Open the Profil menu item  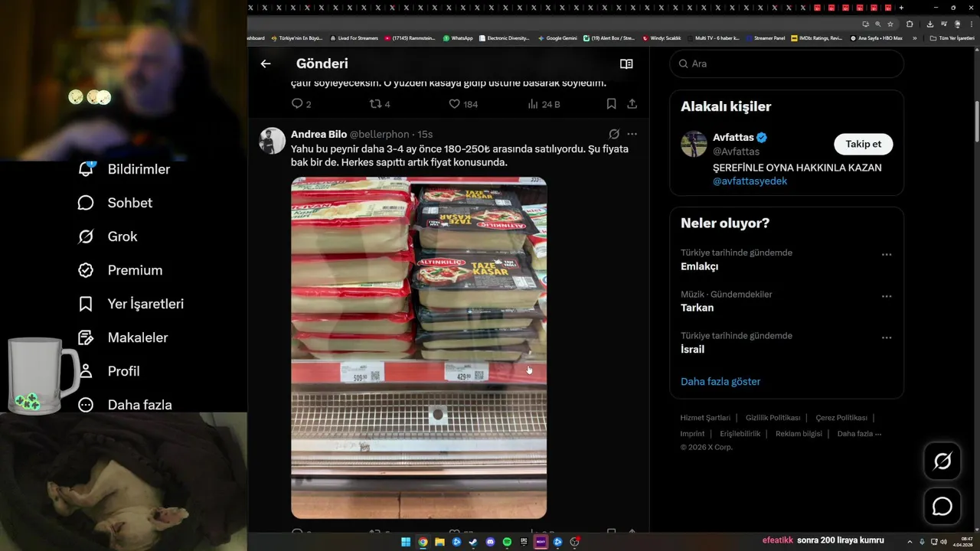click(x=109, y=371)
